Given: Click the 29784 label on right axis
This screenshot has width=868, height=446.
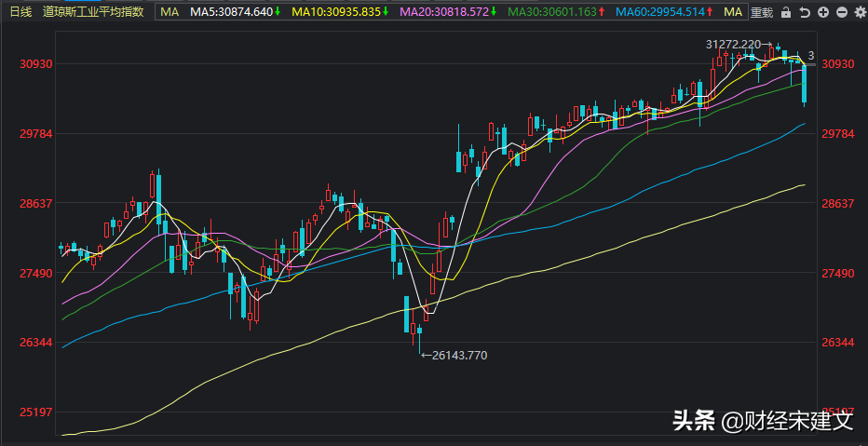Looking at the screenshot, I should (x=840, y=133).
